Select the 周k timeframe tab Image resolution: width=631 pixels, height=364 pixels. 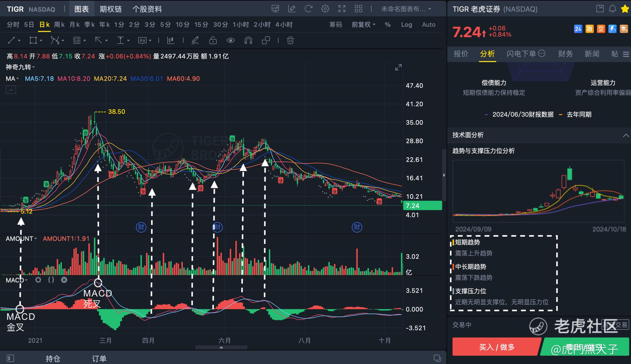(59, 25)
